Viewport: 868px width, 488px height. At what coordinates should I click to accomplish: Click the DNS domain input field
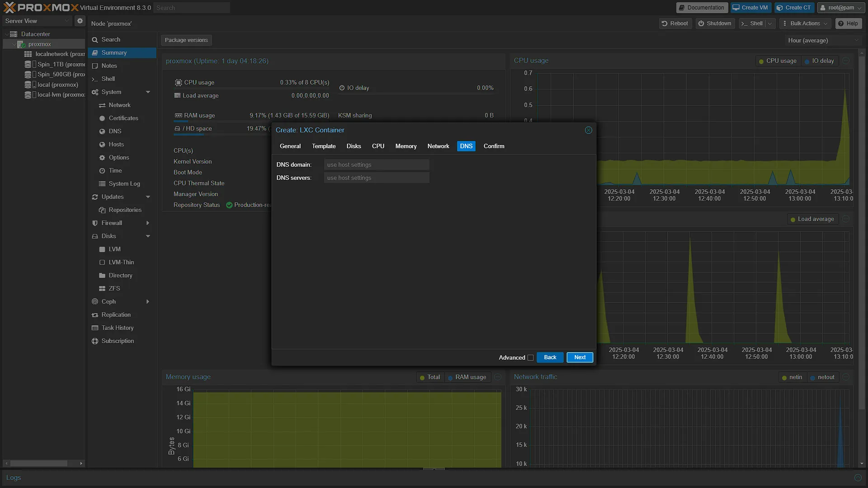click(x=376, y=165)
